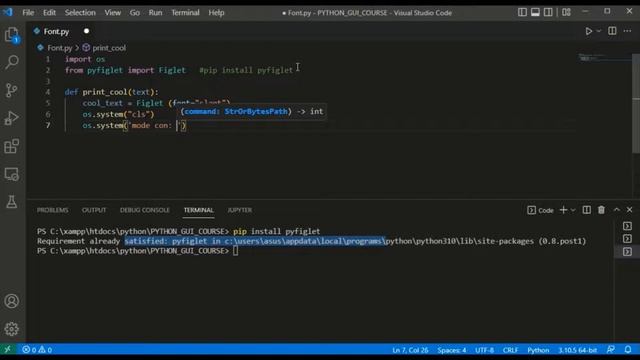
Task: Open the new terminal launch profile dropdown
Action: pyautogui.click(x=573, y=210)
